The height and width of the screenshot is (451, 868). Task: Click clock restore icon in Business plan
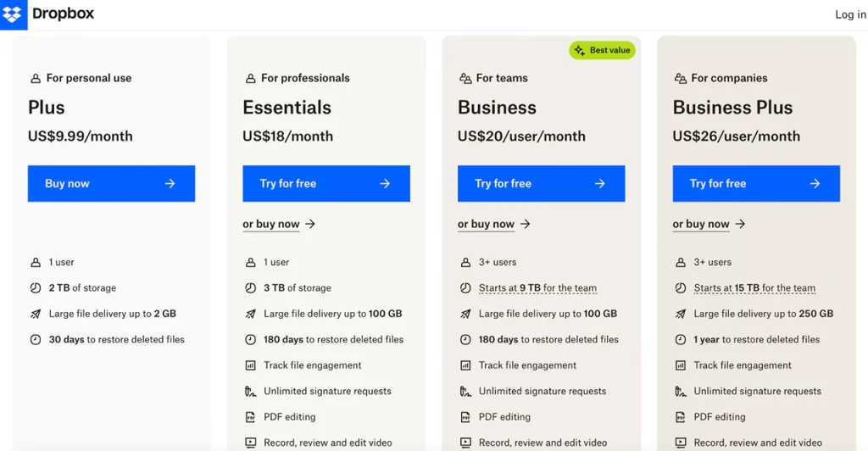(x=465, y=339)
